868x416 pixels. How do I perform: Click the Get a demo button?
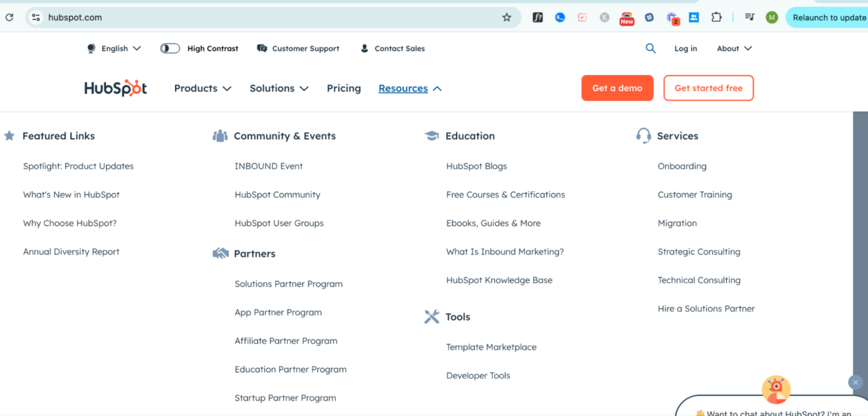[617, 88]
